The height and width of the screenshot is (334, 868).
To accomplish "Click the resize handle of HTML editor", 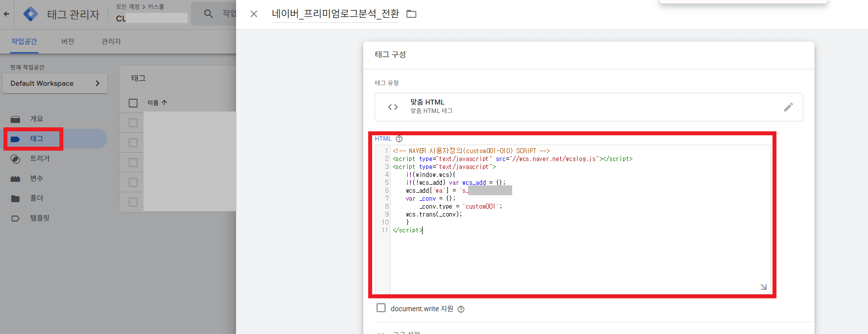I will (x=764, y=287).
